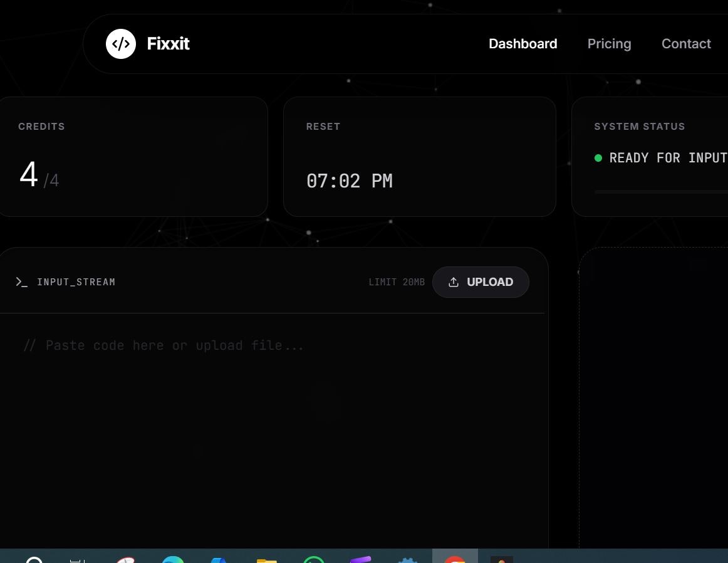Click the large credits count 4
This screenshot has height=563, width=728.
pos(29,175)
